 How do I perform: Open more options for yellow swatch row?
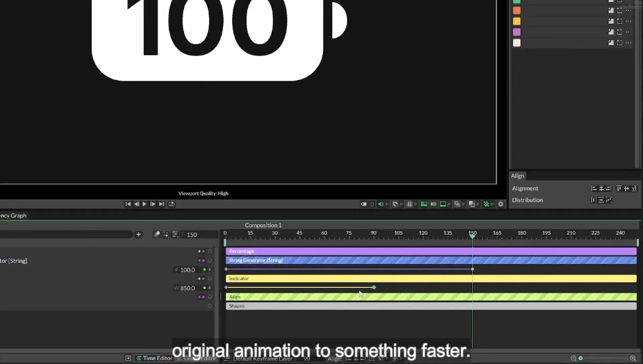[x=629, y=21]
